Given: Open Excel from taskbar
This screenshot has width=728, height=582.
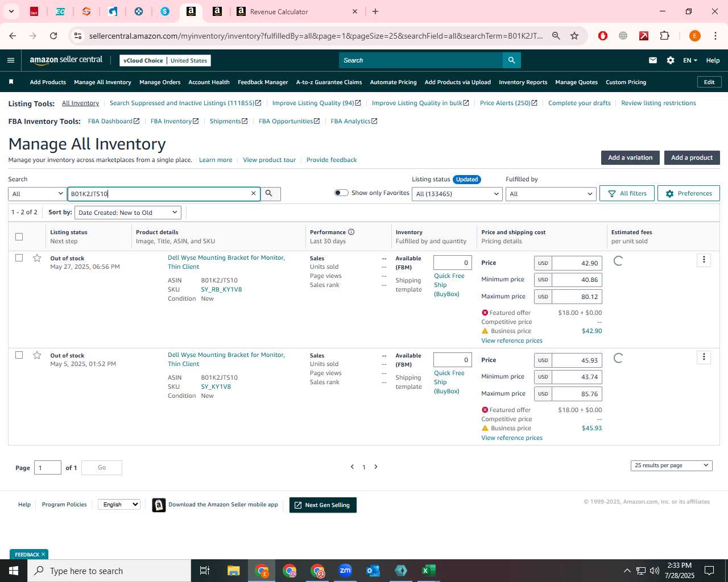Looking at the screenshot, I should point(429,571).
